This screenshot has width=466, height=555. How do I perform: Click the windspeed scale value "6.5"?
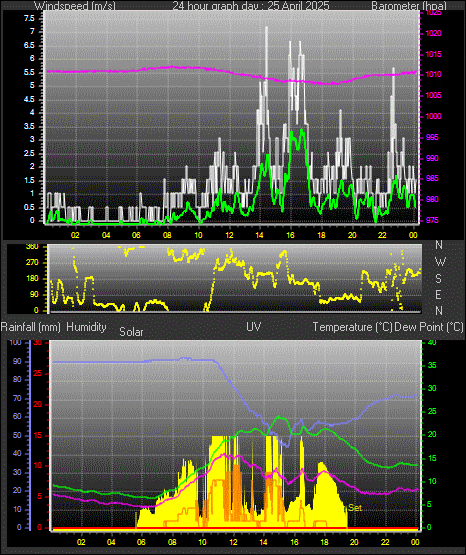[29, 45]
